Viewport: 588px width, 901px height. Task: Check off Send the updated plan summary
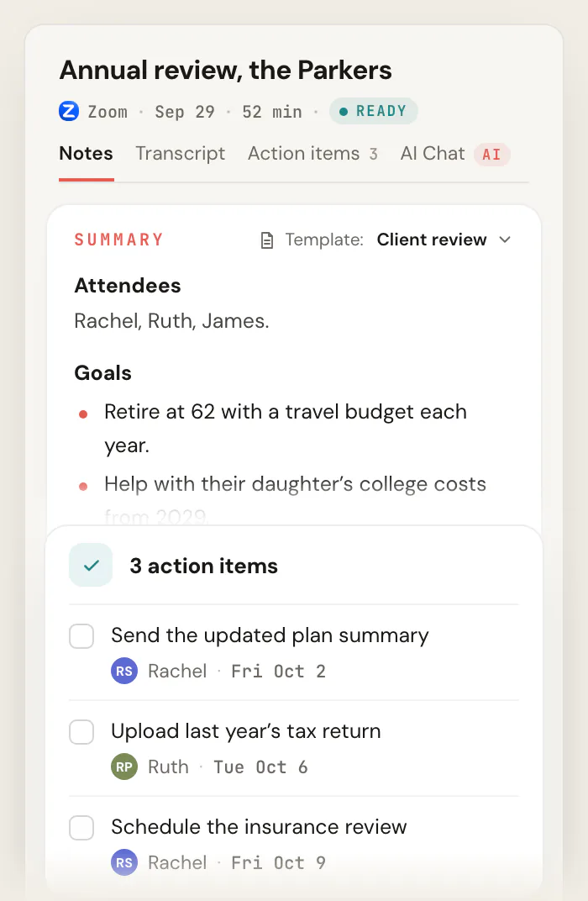click(x=81, y=637)
